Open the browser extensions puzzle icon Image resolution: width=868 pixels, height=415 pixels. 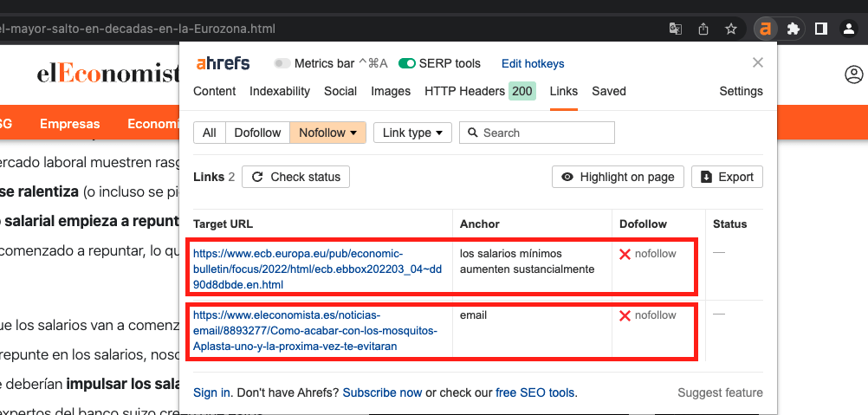793,29
